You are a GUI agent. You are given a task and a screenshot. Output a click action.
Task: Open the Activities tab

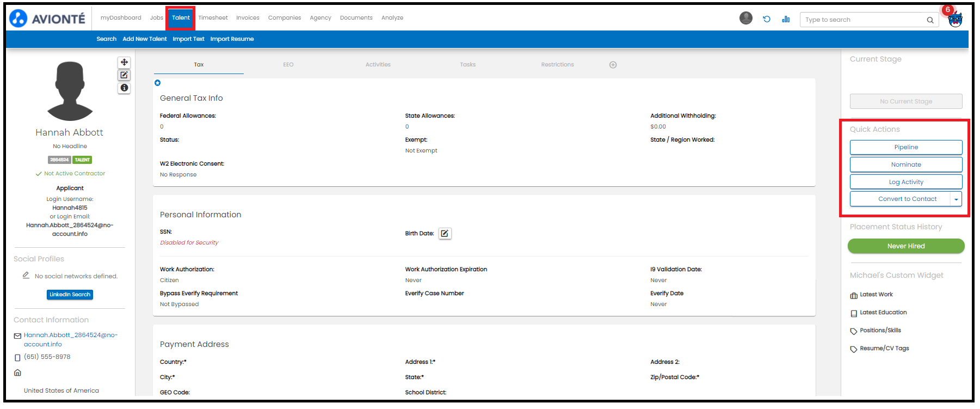click(x=378, y=65)
